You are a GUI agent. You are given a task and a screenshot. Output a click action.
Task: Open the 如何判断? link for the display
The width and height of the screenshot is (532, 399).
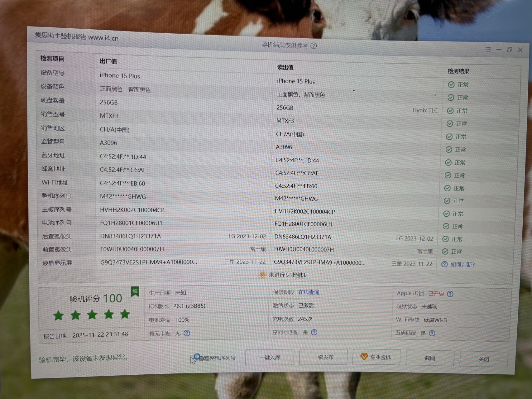[463, 265]
